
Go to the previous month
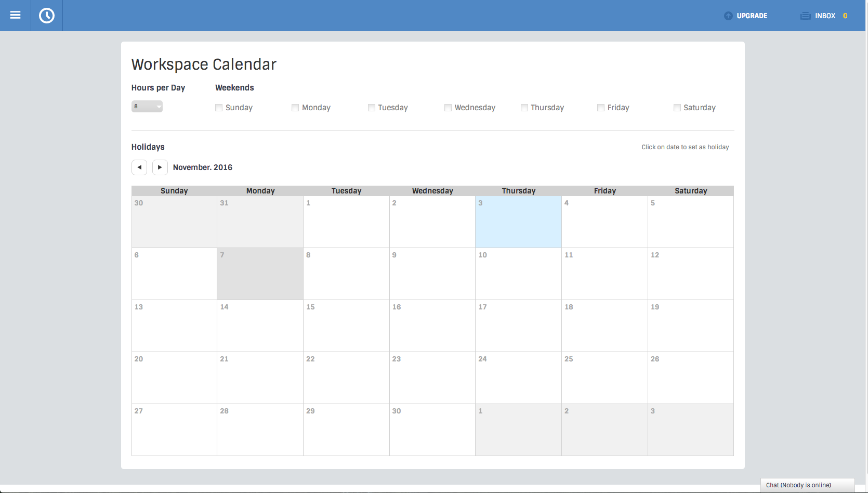(139, 167)
